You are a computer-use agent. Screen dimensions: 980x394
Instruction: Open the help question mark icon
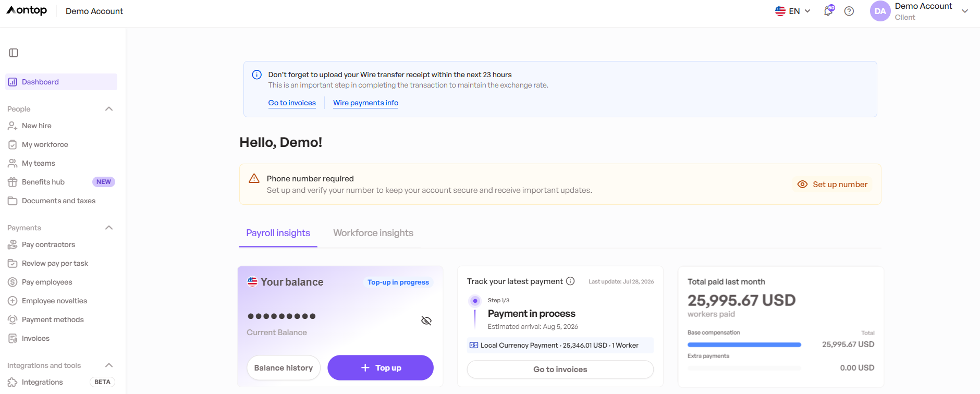click(849, 11)
